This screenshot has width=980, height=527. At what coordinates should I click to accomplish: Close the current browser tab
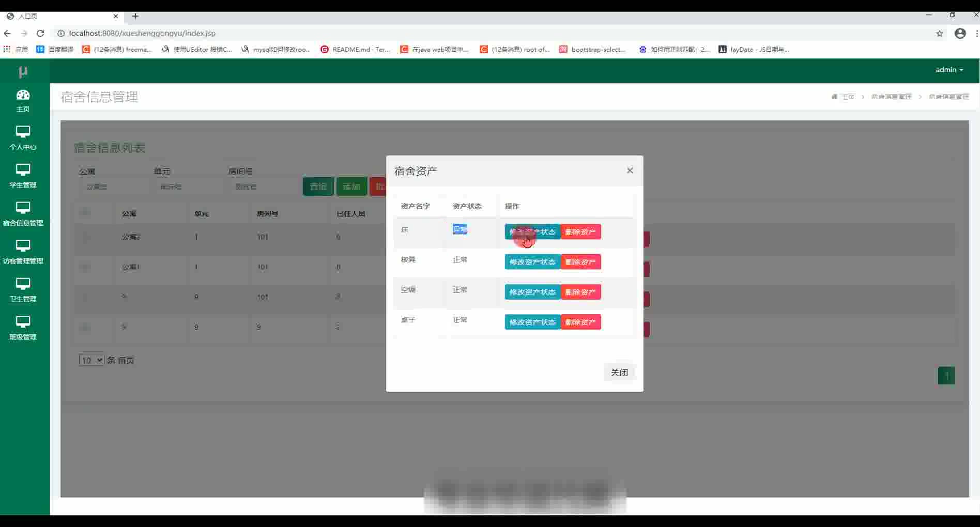[x=115, y=16]
